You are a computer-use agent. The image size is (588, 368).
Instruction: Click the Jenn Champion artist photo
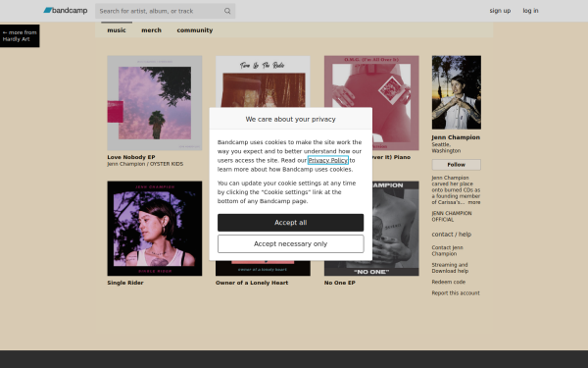457,92
